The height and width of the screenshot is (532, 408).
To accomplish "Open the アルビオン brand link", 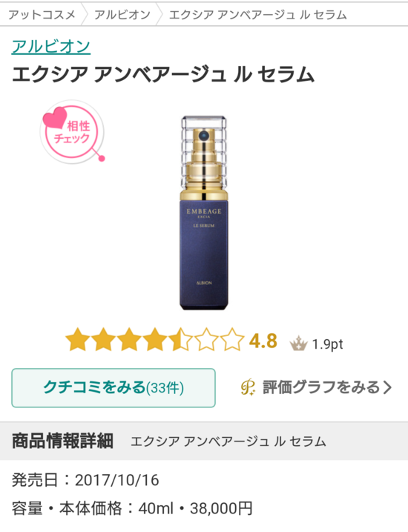I will (x=51, y=46).
